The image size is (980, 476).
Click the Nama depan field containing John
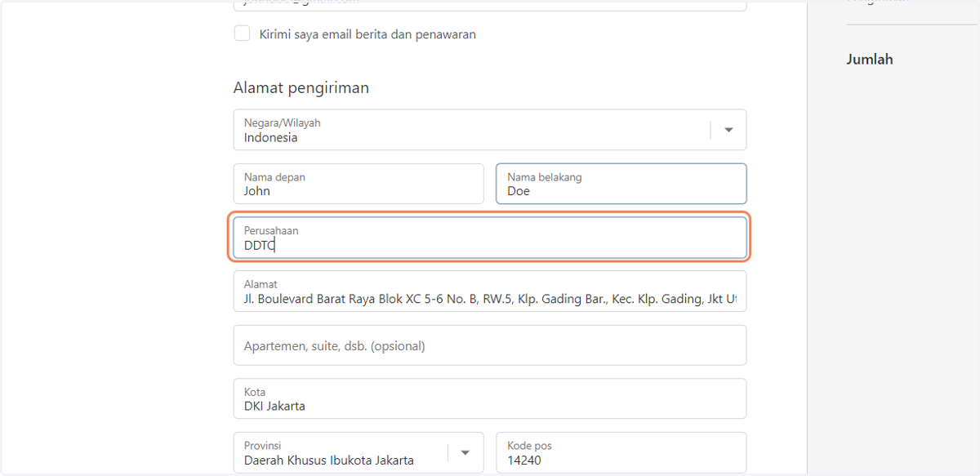[359, 184]
